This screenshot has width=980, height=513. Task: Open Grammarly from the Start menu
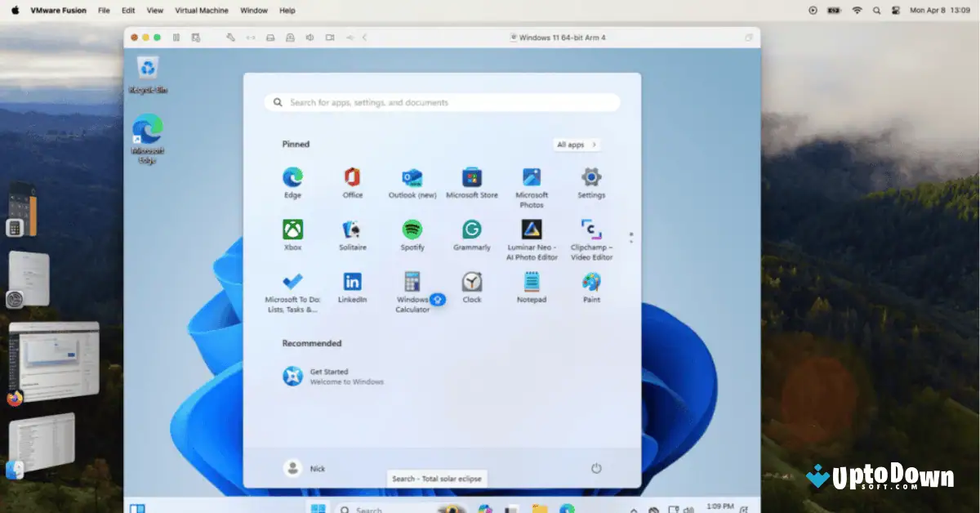tap(471, 230)
